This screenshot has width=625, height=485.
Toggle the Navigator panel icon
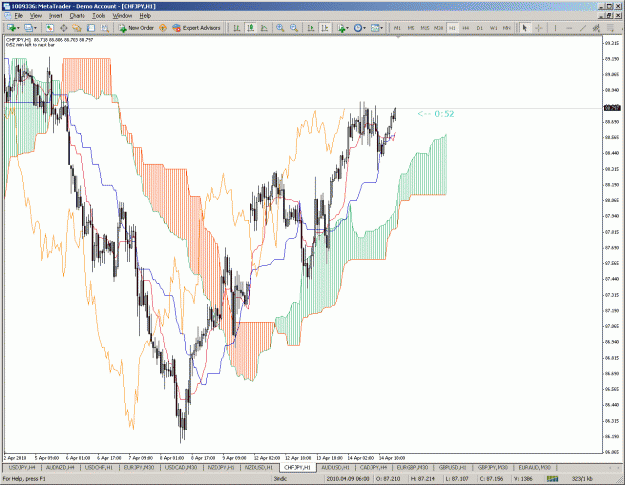click(x=77, y=28)
